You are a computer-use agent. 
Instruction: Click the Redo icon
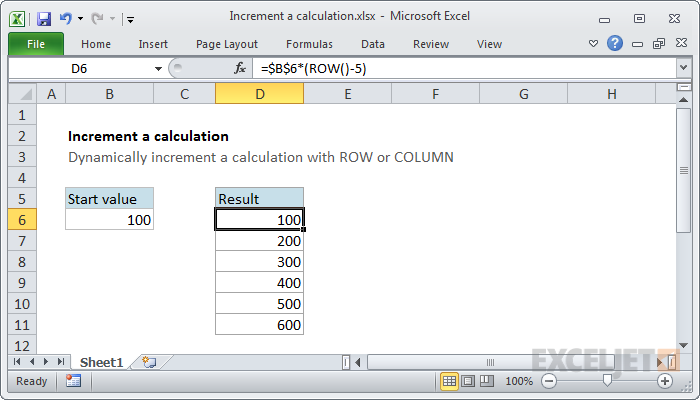click(x=97, y=18)
